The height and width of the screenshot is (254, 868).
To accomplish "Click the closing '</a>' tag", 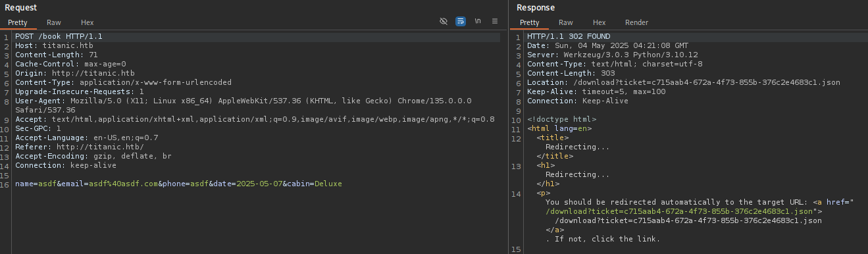I will click(x=555, y=230).
